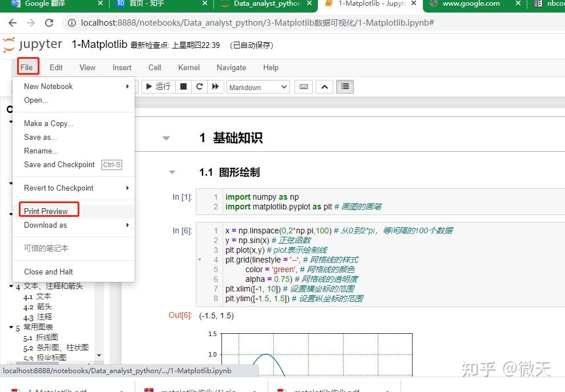Screen dimensions: 565x392
Task: Collapse the section heading 1 基础知识
Action: 166,138
